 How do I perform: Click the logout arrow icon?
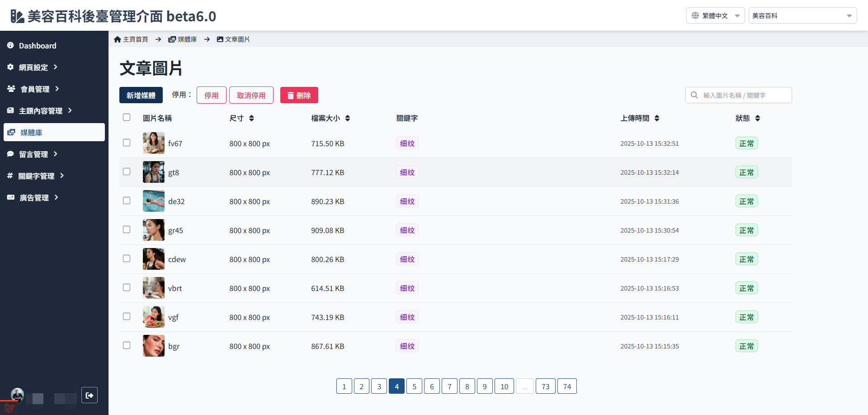click(90, 395)
